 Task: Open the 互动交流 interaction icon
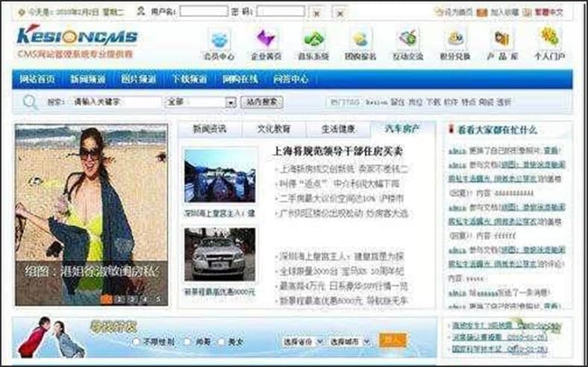[x=408, y=39]
